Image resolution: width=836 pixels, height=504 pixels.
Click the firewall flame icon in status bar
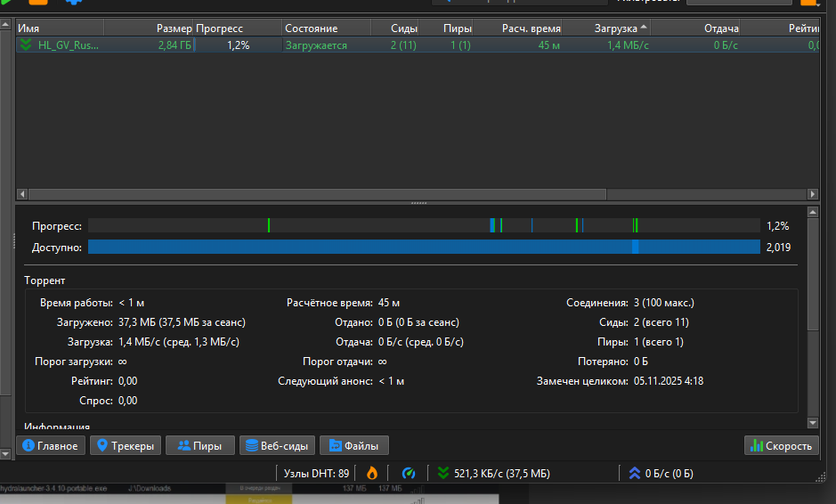[372, 473]
